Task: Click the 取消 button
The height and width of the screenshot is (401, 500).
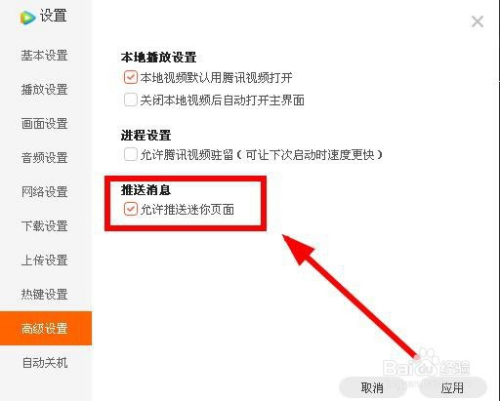Action: point(372,388)
